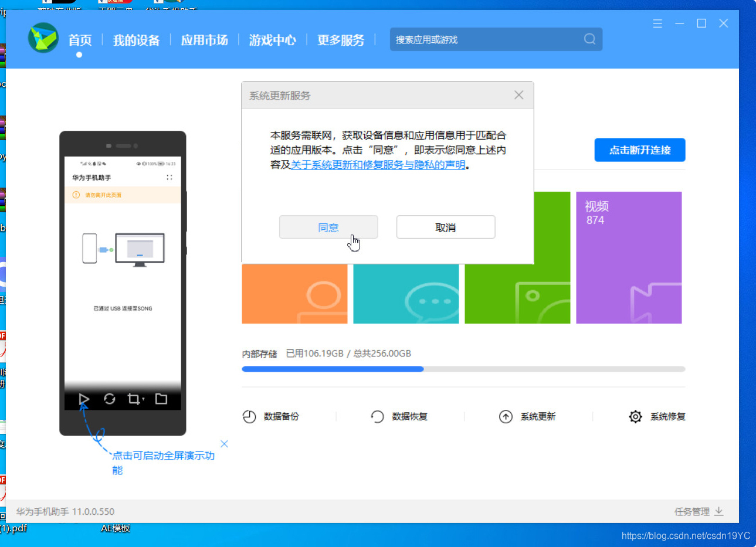Click the download arrow icon by 任务管理
The width and height of the screenshot is (756, 547).
click(719, 511)
